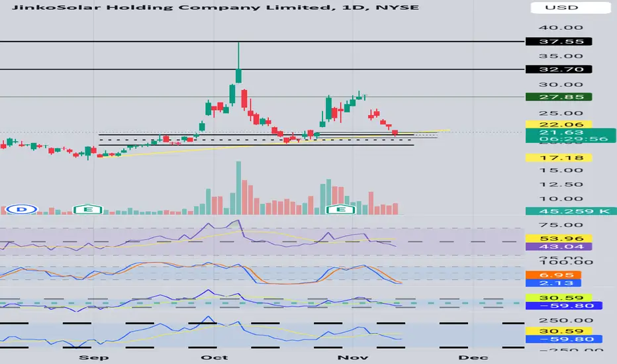The height and width of the screenshot is (364, 617).
Task: Click the blue stochastic 2.13 value
Action: pos(553,283)
